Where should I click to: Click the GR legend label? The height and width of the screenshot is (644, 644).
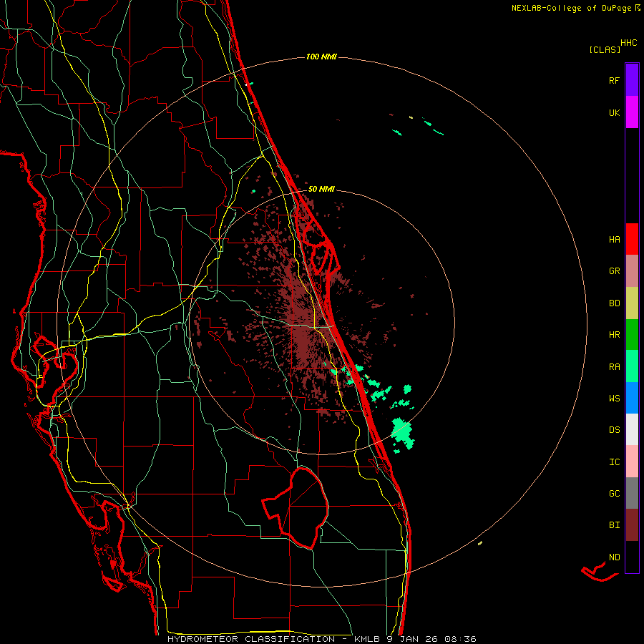pos(614,271)
